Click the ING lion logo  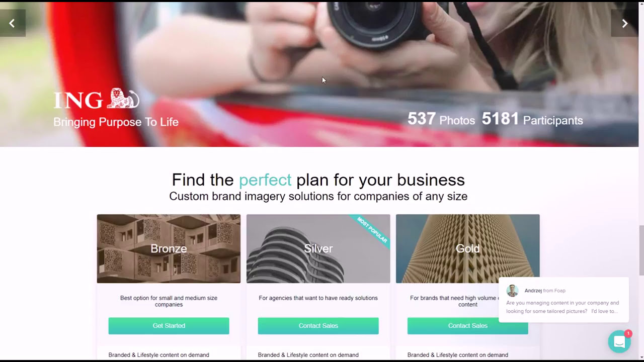[97, 99]
